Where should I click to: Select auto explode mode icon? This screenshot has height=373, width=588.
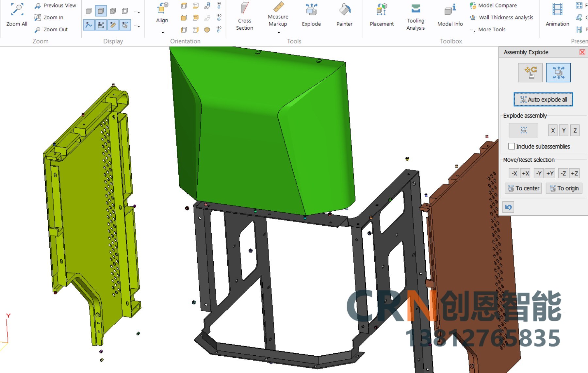[558, 73]
